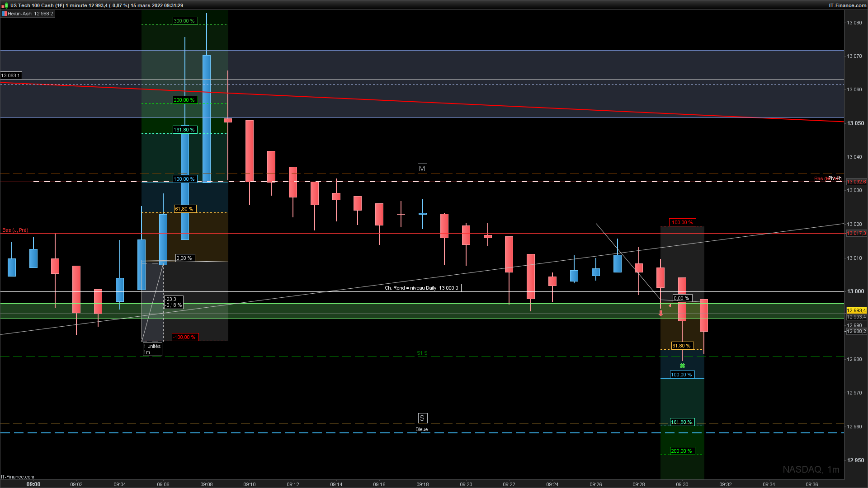Click the red 13 017,3 price axis label
The width and height of the screenshot is (868, 488).
[x=856, y=233]
